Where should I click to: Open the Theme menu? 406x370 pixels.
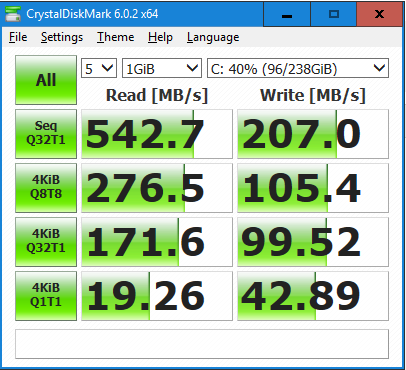pos(116,37)
